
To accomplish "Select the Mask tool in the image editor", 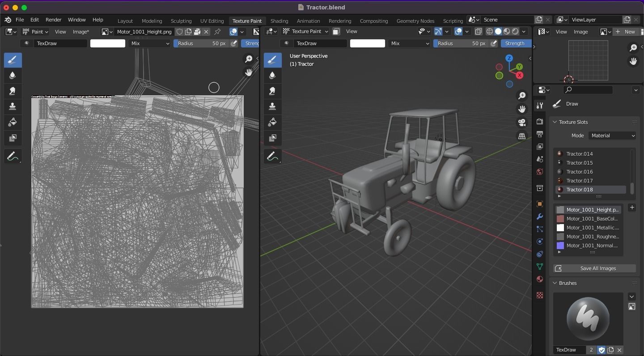I will point(13,138).
